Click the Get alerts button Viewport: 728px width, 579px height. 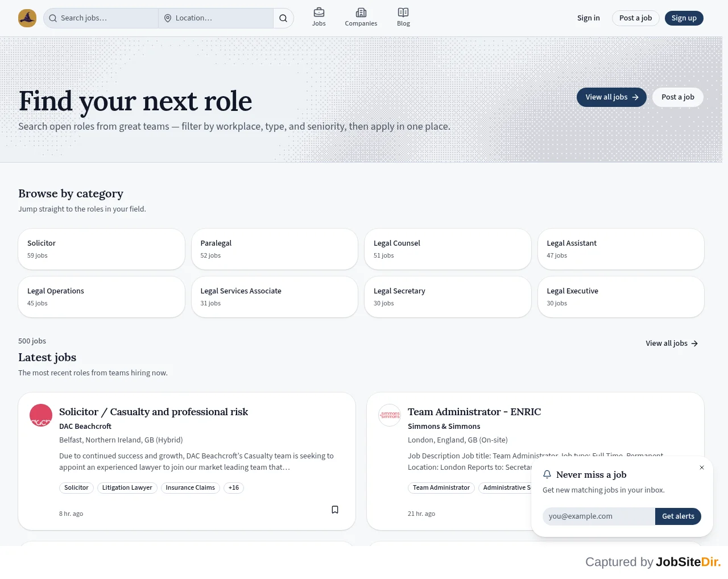pyautogui.click(x=678, y=516)
